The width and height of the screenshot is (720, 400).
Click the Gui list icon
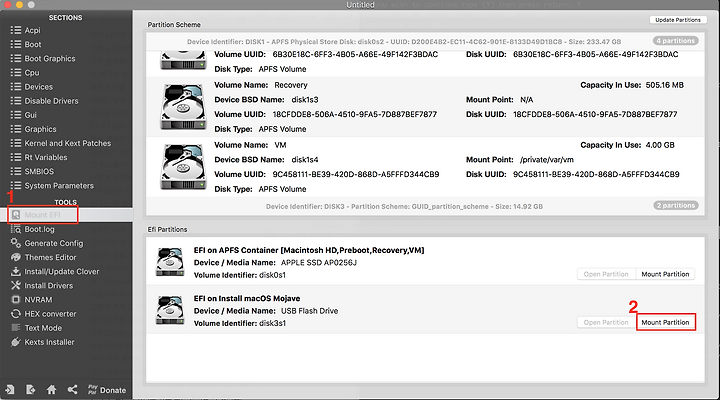tap(16, 115)
